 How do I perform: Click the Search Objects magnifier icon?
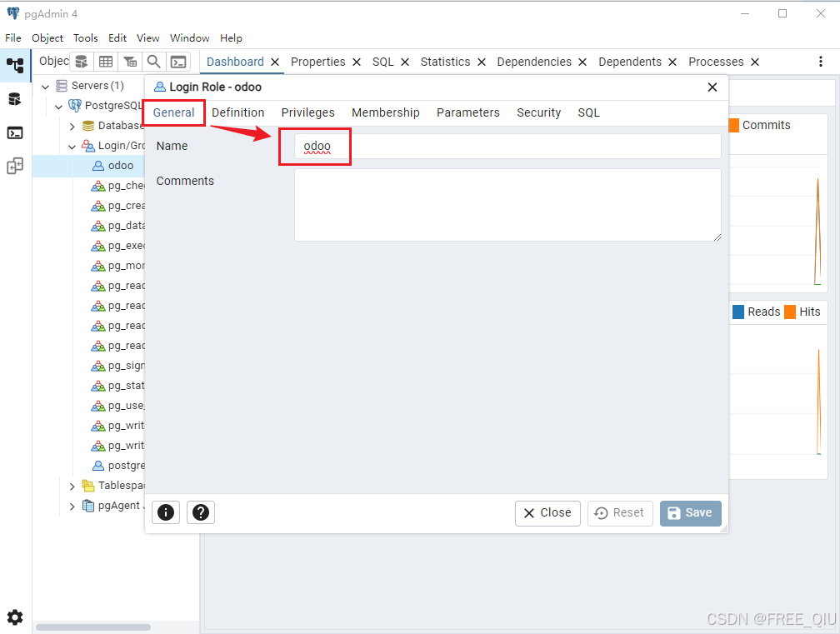pos(154,62)
